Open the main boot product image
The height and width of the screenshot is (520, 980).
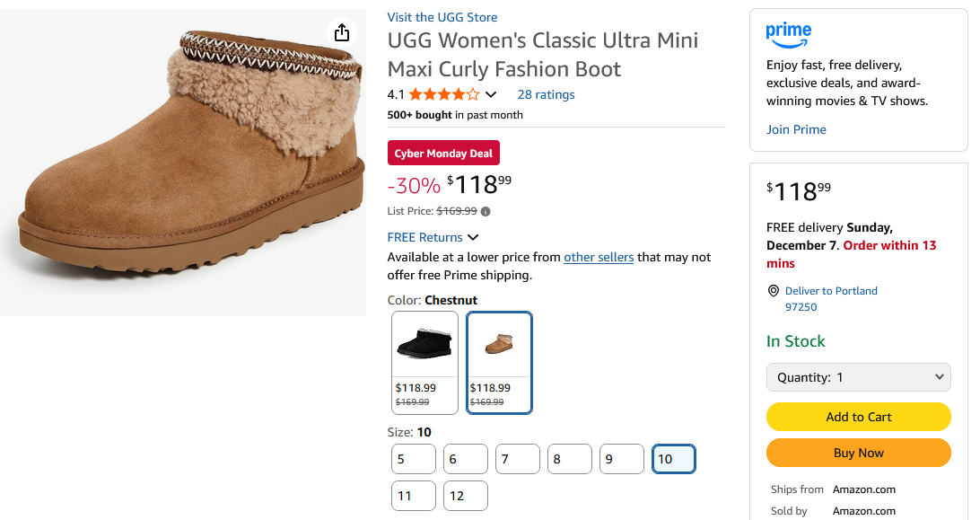(183, 162)
